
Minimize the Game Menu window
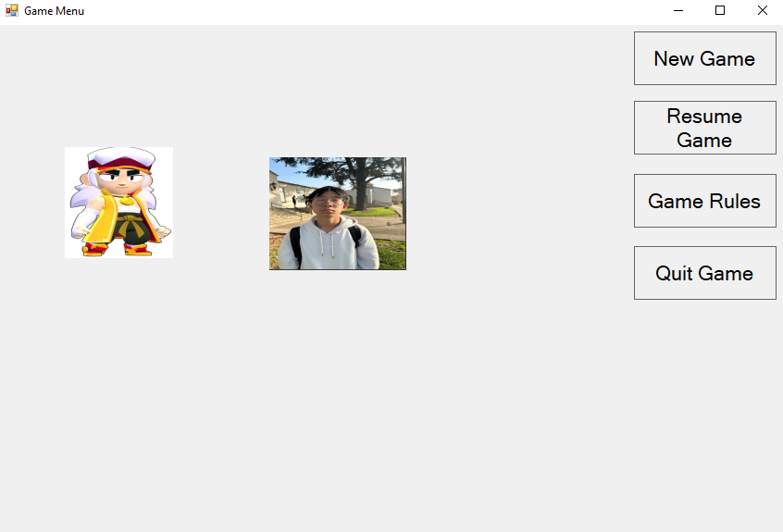(678, 10)
